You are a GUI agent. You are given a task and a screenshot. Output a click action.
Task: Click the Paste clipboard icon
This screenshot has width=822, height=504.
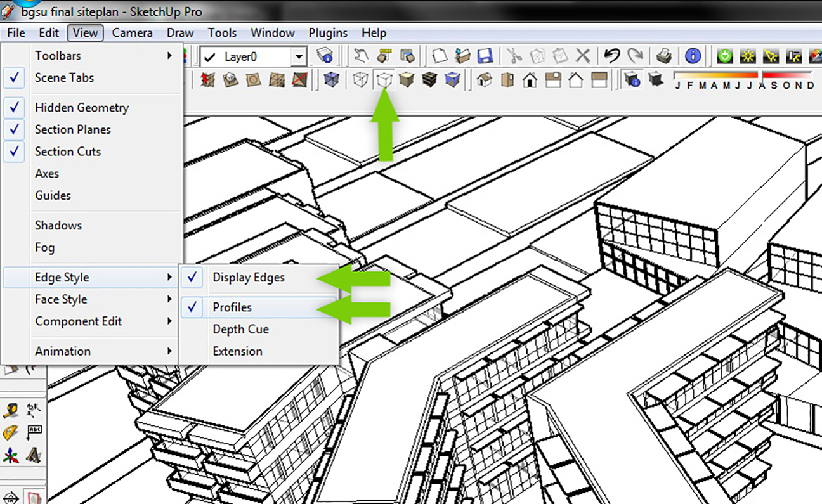[x=560, y=56]
